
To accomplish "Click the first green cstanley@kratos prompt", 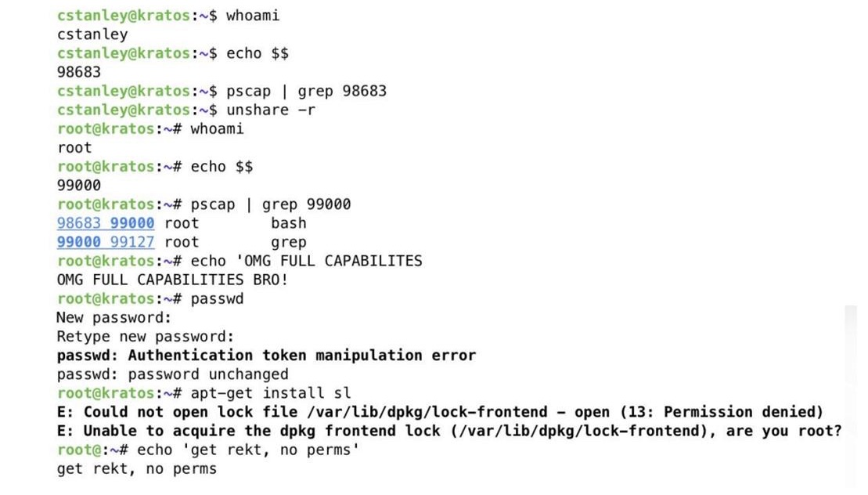I will [x=124, y=16].
